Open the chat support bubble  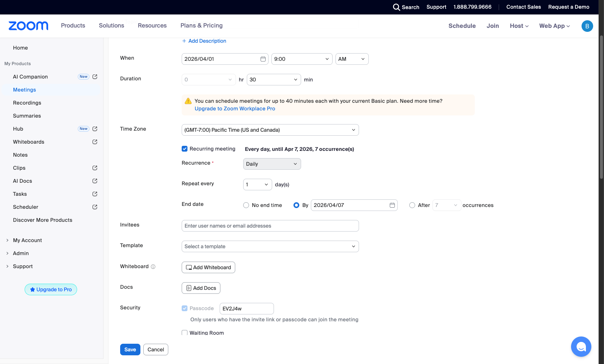coord(581,347)
